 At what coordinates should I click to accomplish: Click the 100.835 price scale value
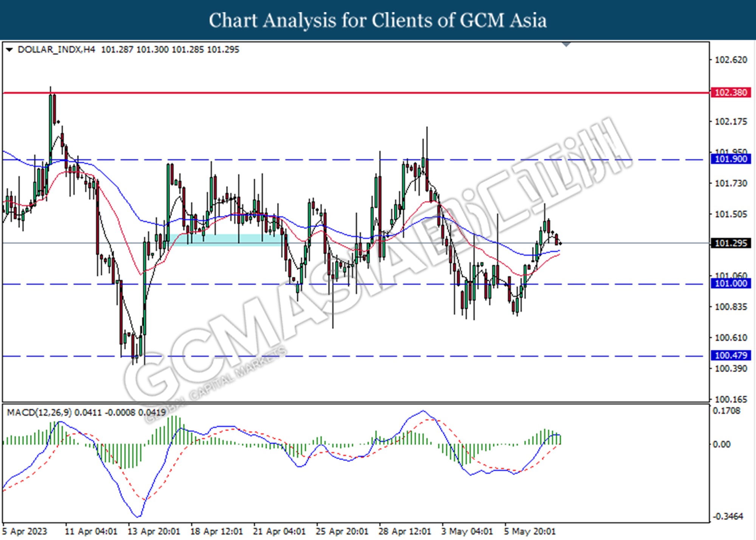click(x=731, y=307)
